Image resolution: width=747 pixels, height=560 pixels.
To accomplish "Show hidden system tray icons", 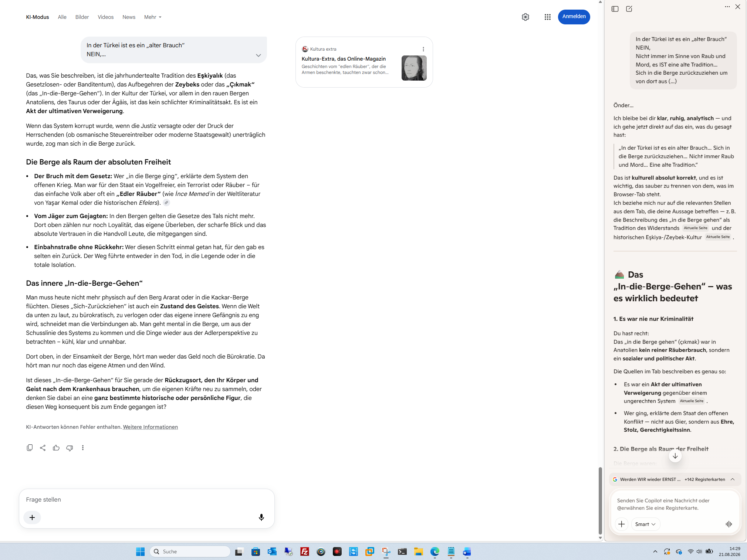I will pos(655,551).
